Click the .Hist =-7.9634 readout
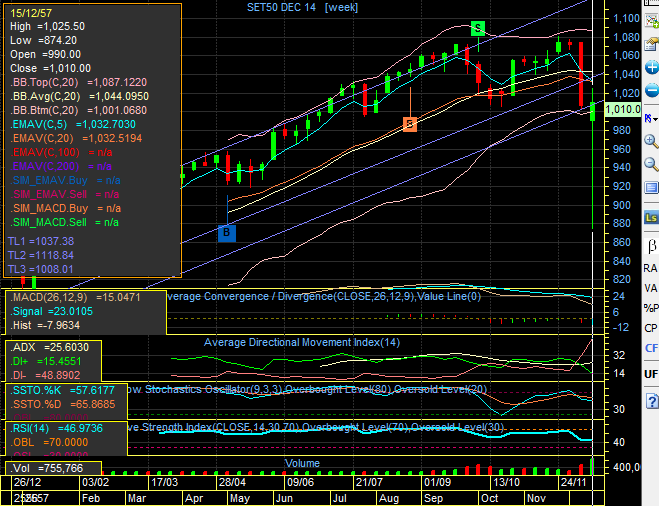This screenshot has height=506, width=659. [45, 325]
